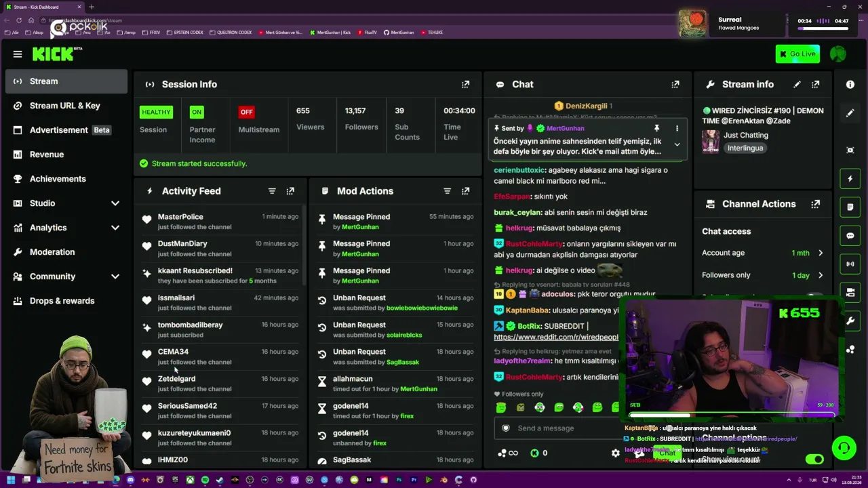Image resolution: width=868 pixels, height=488 pixels.
Task: Go to the Stream sidebar page
Action: pos(66,81)
